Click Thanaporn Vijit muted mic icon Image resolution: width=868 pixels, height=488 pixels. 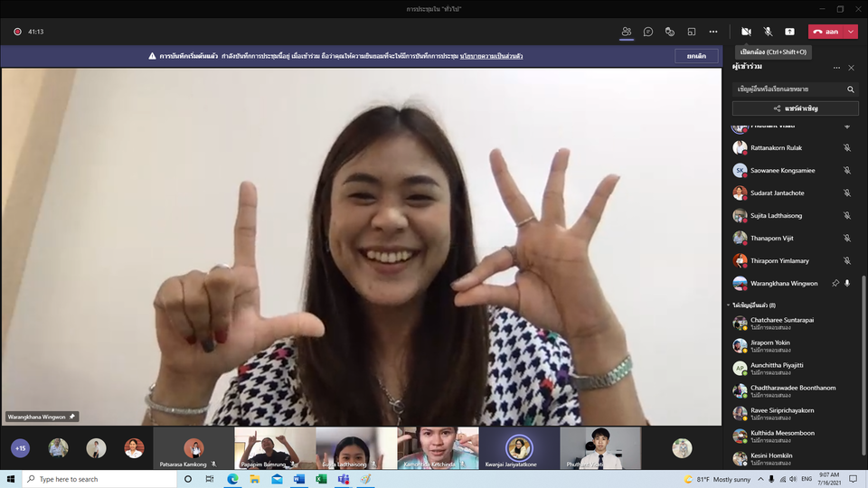pos(847,238)
